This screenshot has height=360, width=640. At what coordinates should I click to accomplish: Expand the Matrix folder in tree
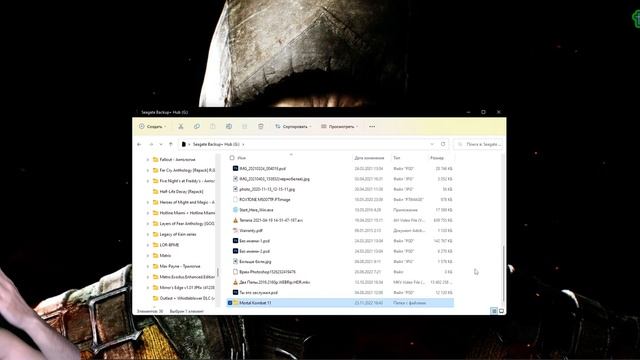[x=148, y=256]
